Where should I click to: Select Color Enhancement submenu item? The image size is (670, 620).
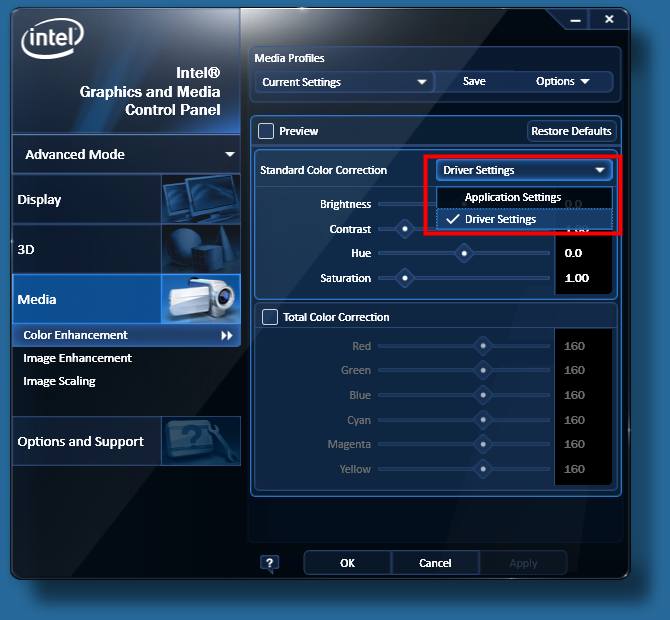126,335
